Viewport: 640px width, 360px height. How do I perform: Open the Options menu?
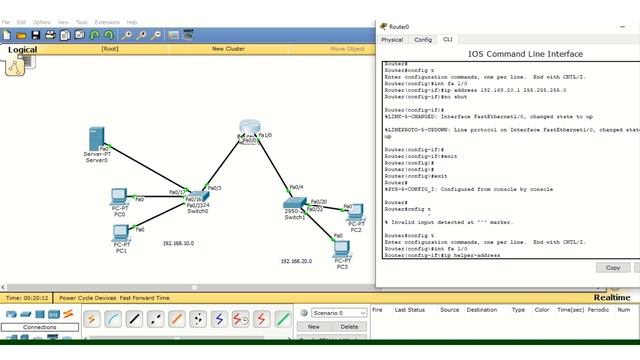(42, 22)
